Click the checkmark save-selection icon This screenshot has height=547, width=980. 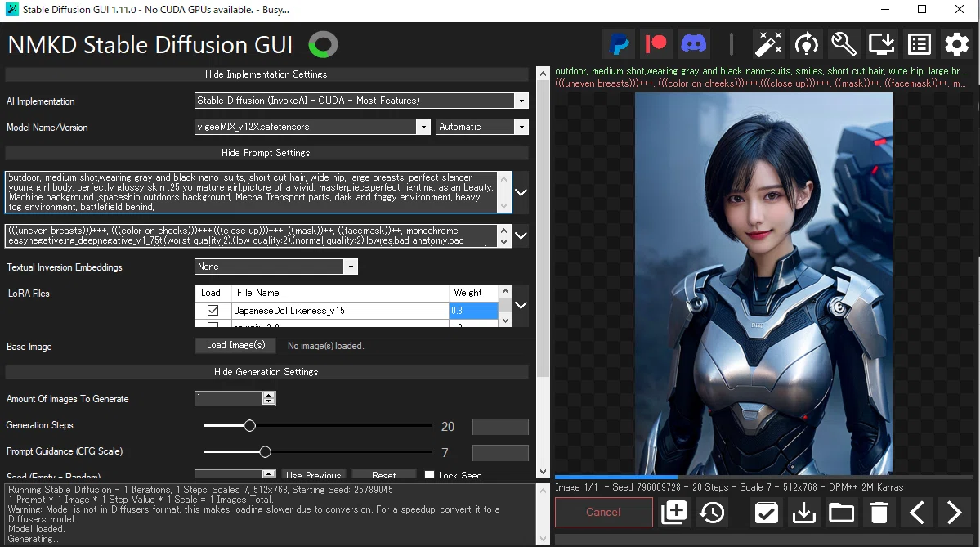click(766, 513)
